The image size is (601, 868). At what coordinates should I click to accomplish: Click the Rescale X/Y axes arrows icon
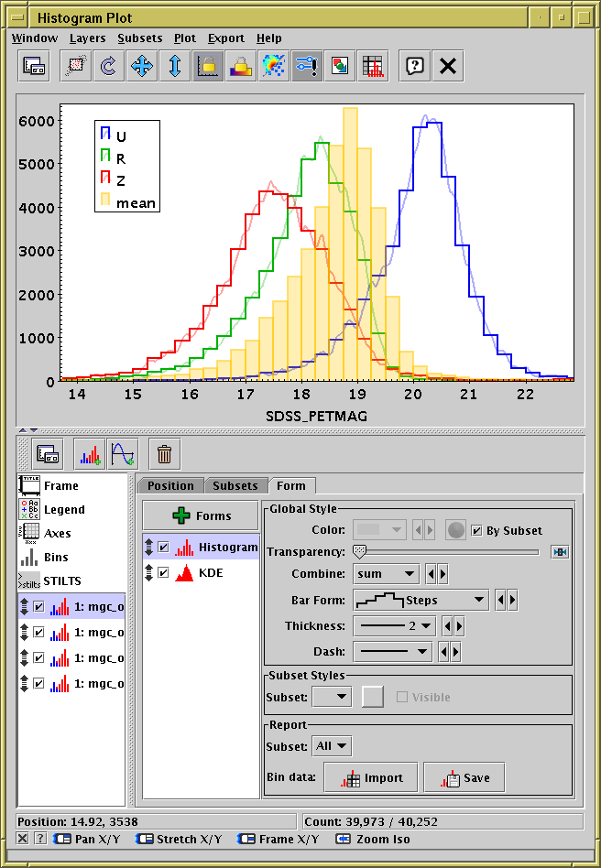(x=141, y=66)
